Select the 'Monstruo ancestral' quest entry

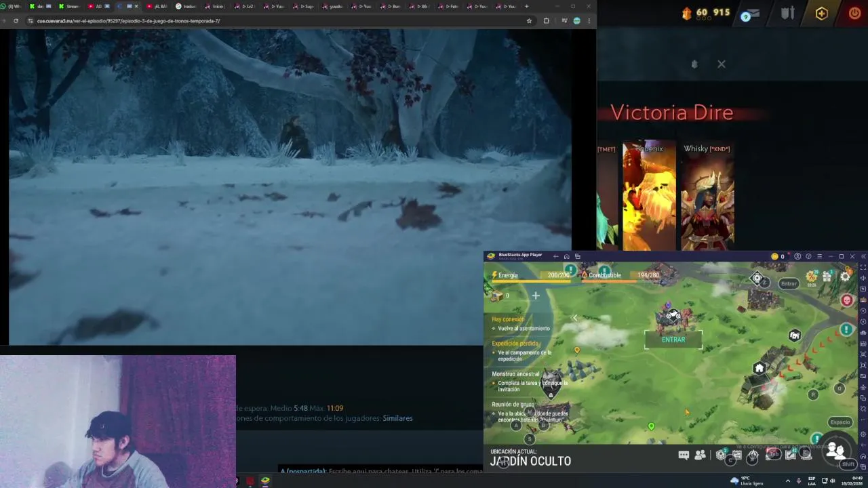(529, 382)
